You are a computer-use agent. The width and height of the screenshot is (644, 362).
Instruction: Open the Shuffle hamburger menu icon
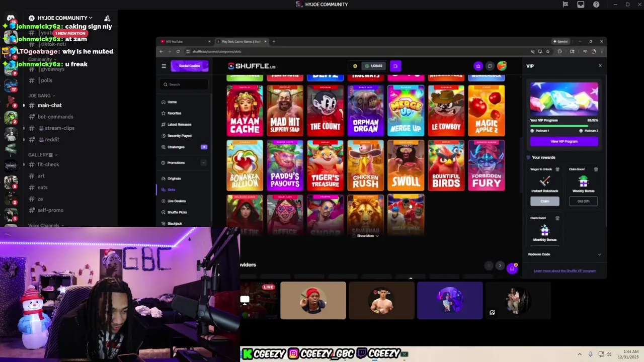(x=164, y=66)
